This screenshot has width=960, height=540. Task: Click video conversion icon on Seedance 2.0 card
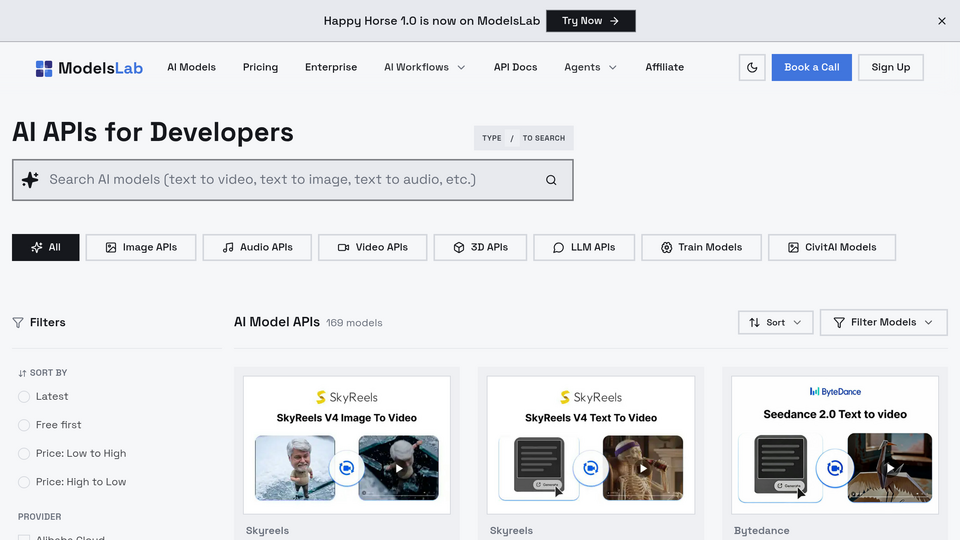(834, 468)
